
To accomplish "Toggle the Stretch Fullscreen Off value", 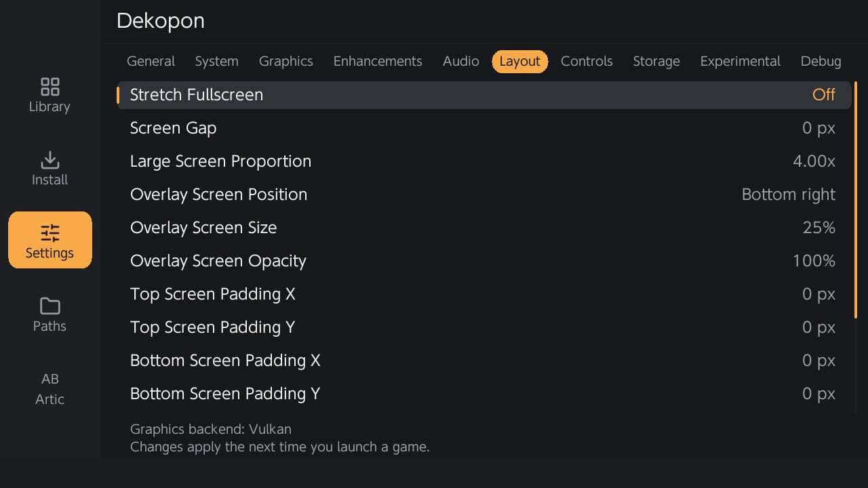I will pos(823,95).
